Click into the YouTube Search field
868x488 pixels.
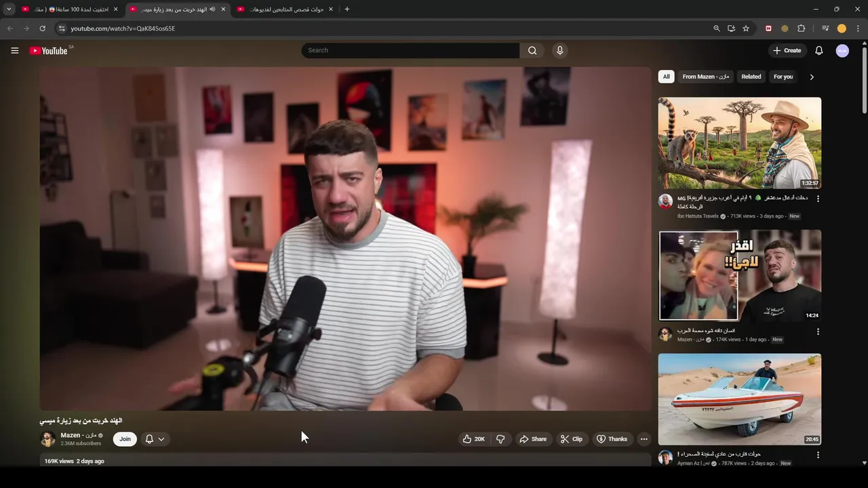[410, 50]
